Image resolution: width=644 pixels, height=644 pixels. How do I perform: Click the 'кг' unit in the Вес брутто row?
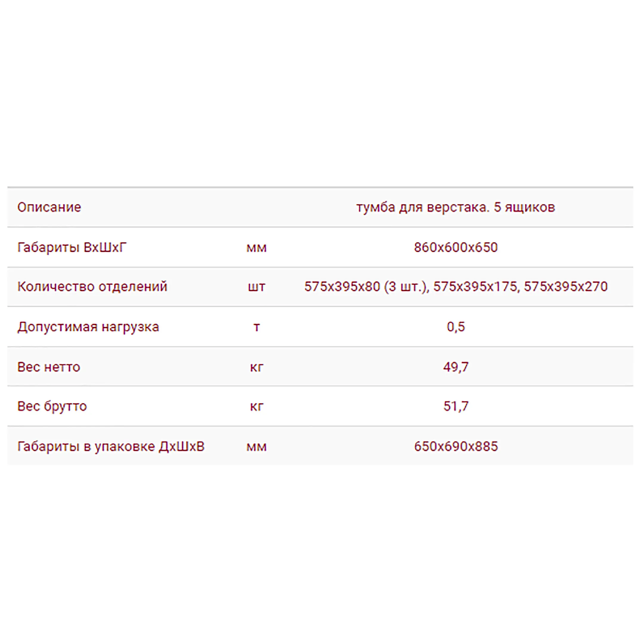[x=256, y=407]
